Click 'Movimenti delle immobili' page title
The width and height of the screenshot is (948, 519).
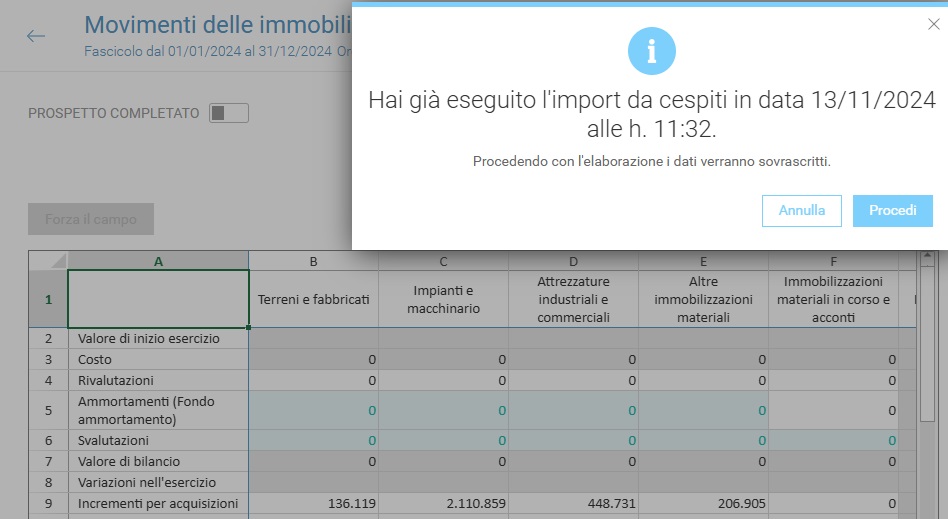218,25
